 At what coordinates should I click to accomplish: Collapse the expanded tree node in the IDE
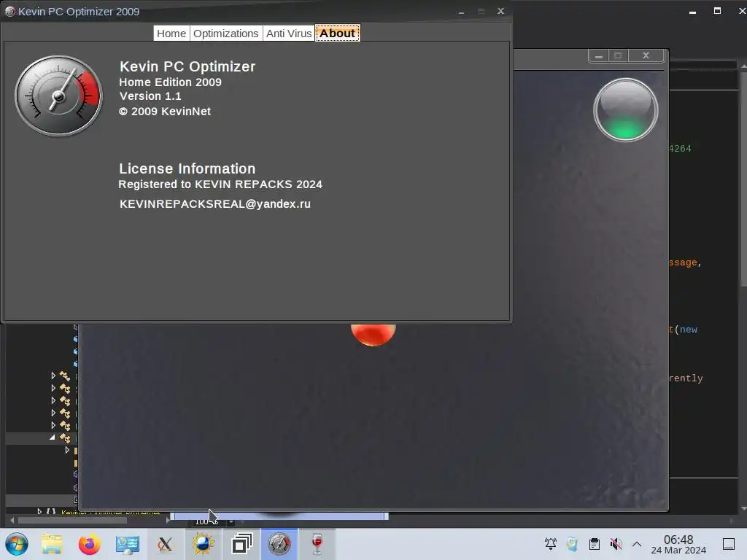(x=53, y=437)
